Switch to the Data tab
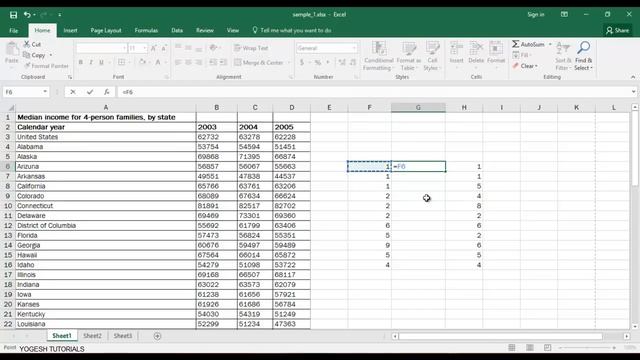The height and width of the screenshot is (360, 640). (177, 30)
